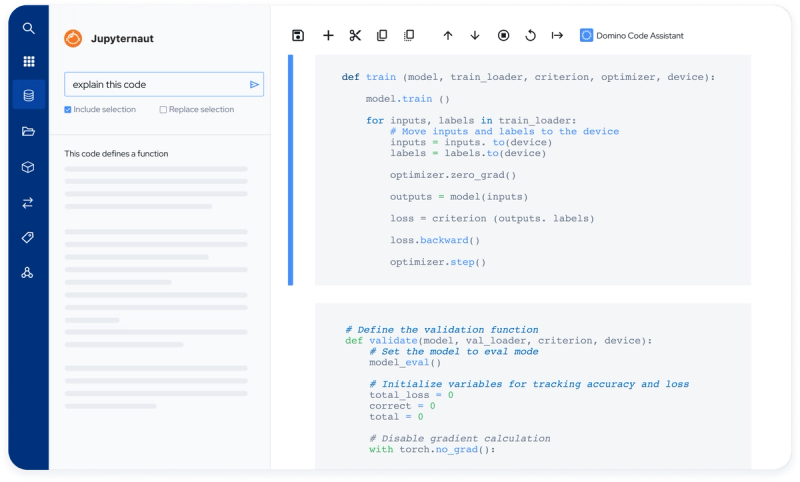
Task: Click the cube package icon in sidebar
Action: 28,167
